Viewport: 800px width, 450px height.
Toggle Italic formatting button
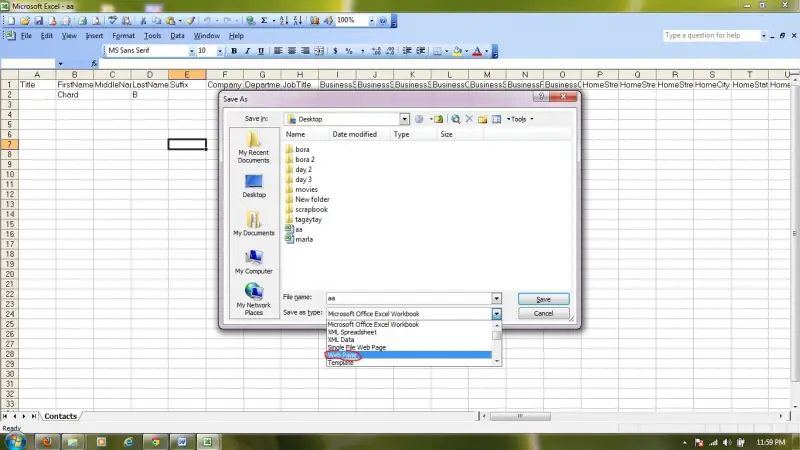coord(247,51)
